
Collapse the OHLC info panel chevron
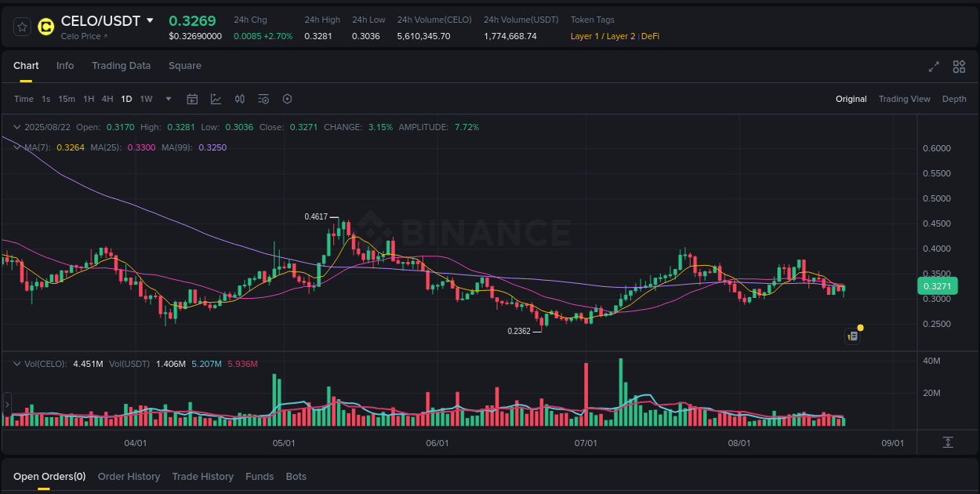(17, 126)
